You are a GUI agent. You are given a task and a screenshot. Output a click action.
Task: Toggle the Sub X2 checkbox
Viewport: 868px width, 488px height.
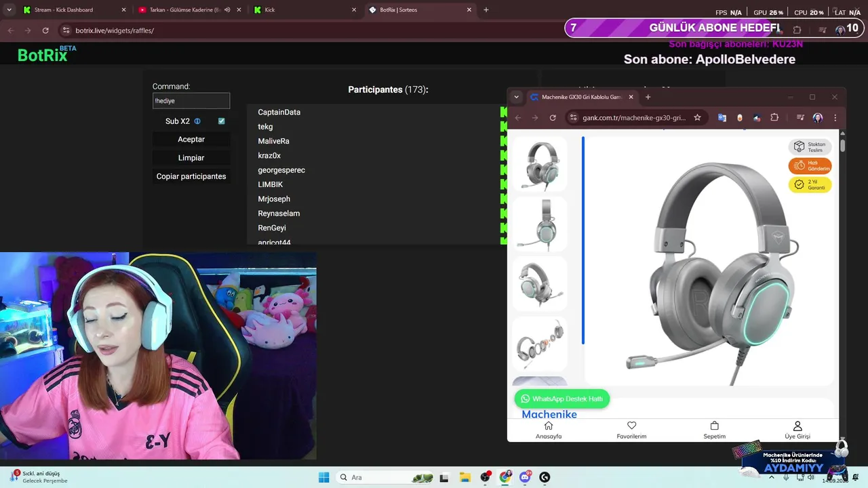[221, 121]
